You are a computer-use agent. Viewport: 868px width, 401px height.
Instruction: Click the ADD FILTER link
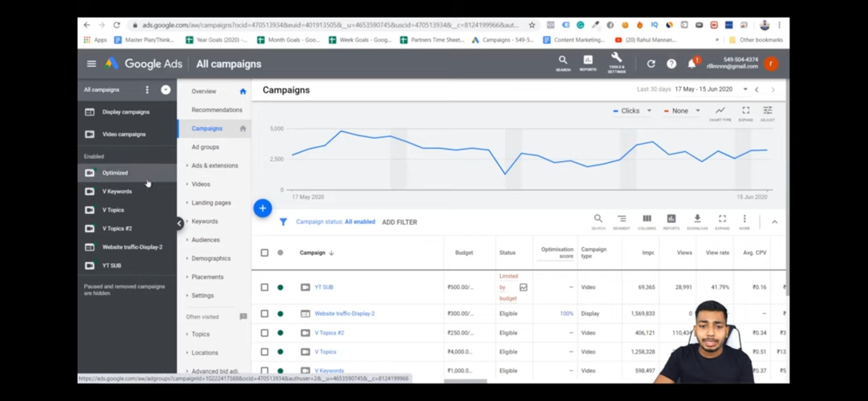pos(399,222)
